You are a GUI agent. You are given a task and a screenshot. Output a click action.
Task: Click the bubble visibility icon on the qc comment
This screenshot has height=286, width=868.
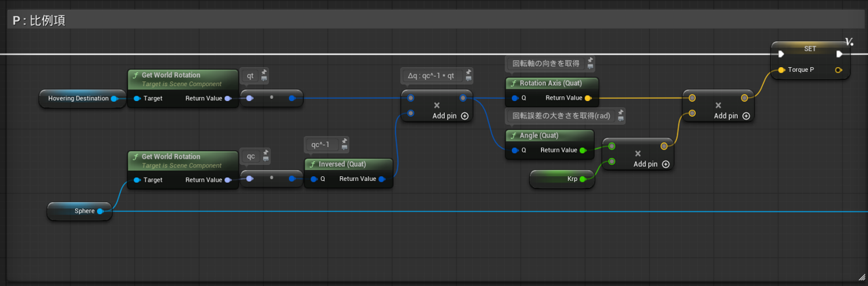pyautogui.click(x=265, y=160)
